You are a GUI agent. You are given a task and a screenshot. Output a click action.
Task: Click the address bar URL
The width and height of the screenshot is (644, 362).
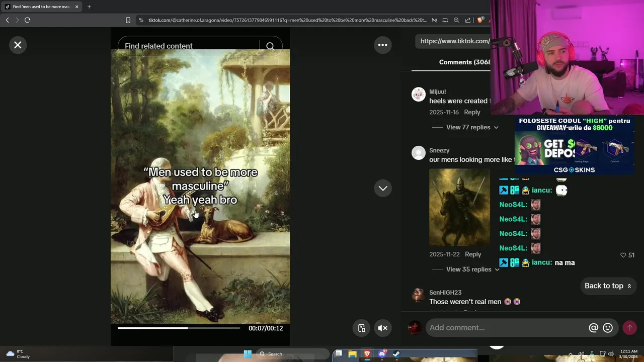point(287,20)
